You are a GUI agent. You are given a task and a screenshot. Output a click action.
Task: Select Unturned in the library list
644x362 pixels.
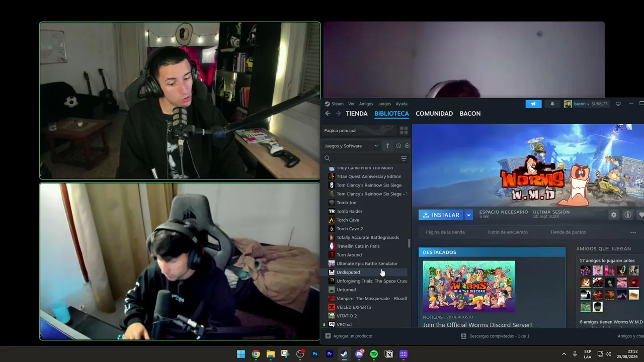(x=346, y=290)
